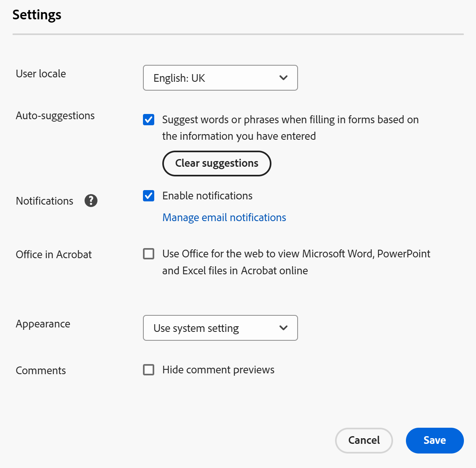Cancel the settings changes
This screenshot has height=468, width=476.
point(364,440)
